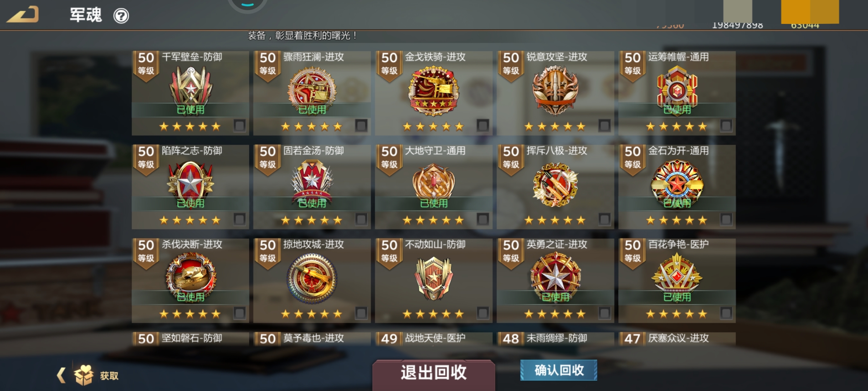Select the 不动如山-防御 shield medal icon

point(434,278)
